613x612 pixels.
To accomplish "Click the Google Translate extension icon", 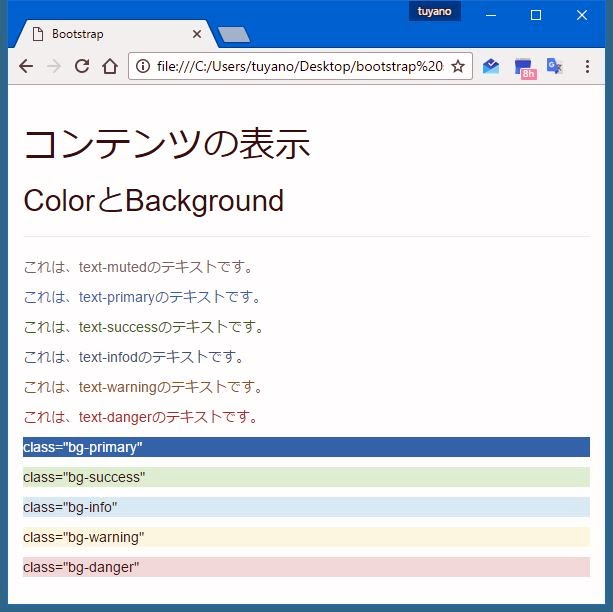I will 554,67.
